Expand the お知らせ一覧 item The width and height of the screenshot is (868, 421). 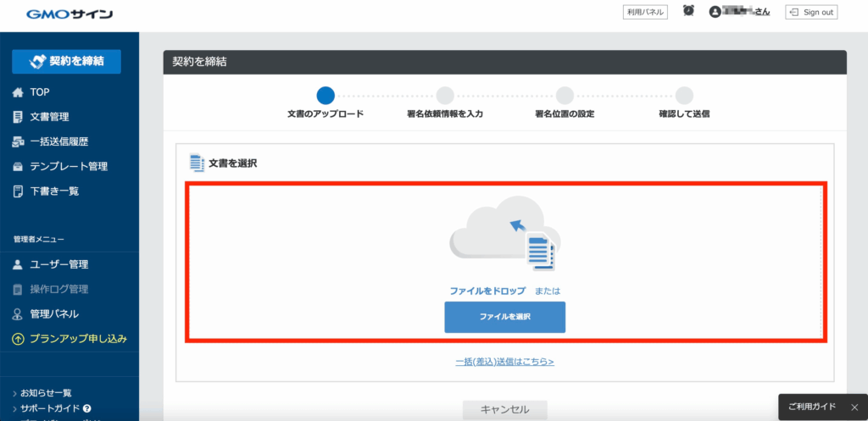(46, 393)
